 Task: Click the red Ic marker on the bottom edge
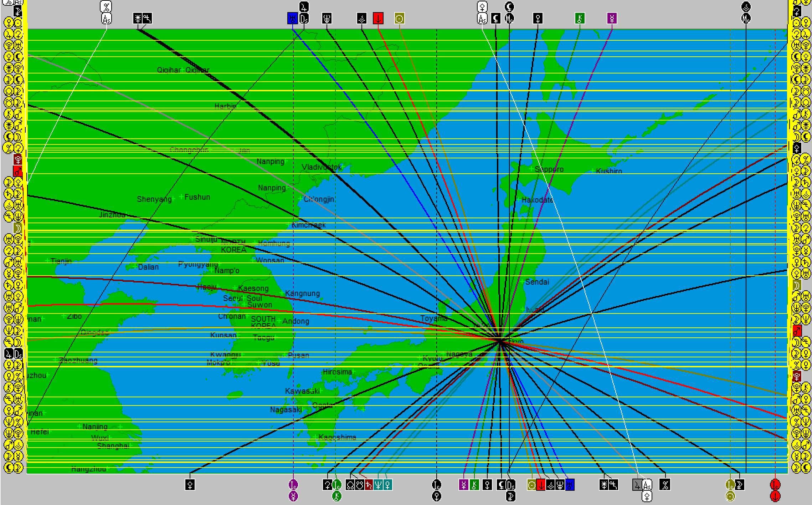(x=775, y=485)
